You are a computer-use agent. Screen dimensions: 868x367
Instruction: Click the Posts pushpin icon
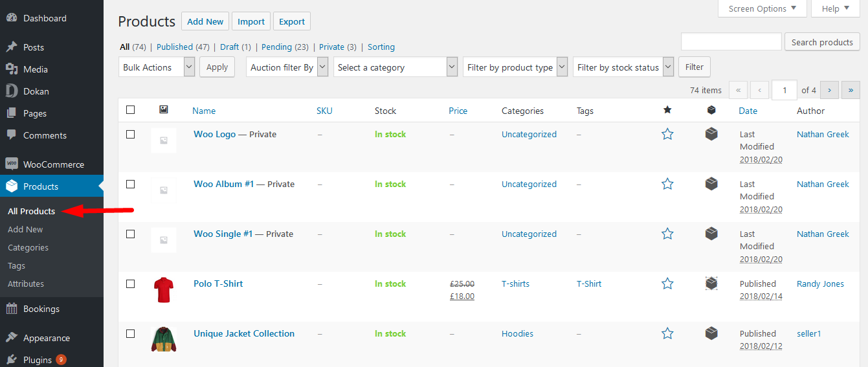tap(12, 47)
